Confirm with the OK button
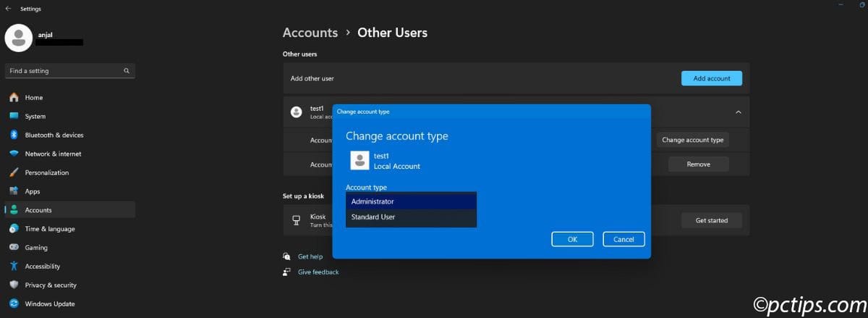868x318 pixels. tap(572, 239)
